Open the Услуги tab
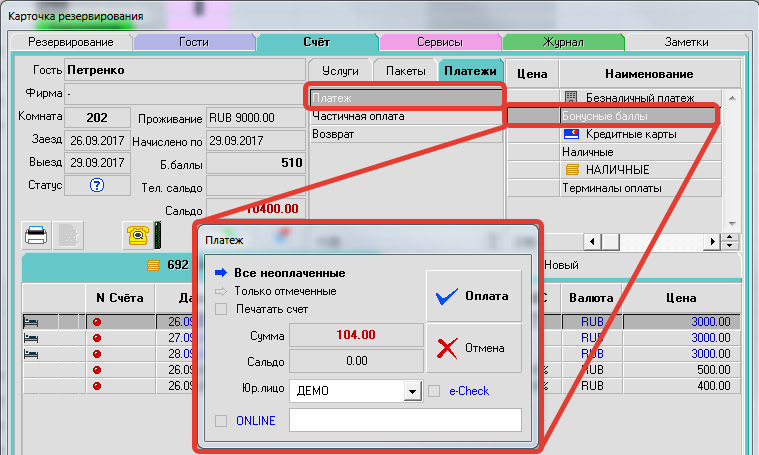The image size is (759, 455). [x=340, y=71]
